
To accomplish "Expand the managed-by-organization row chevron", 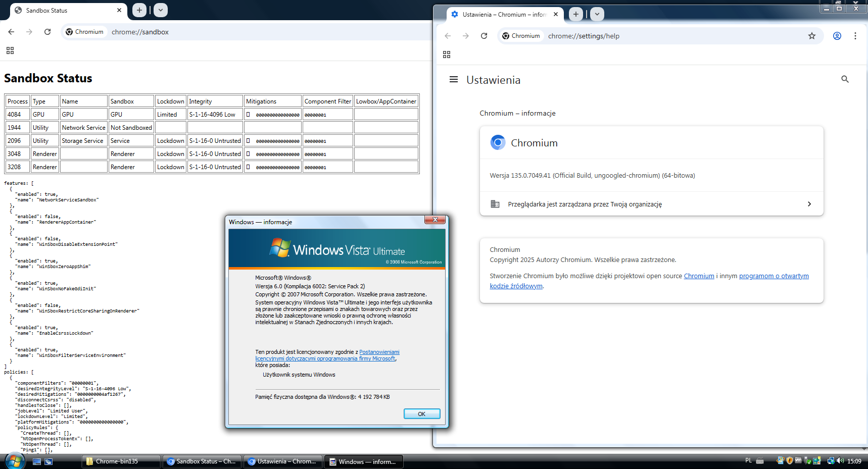I will [x=809, y=204].
